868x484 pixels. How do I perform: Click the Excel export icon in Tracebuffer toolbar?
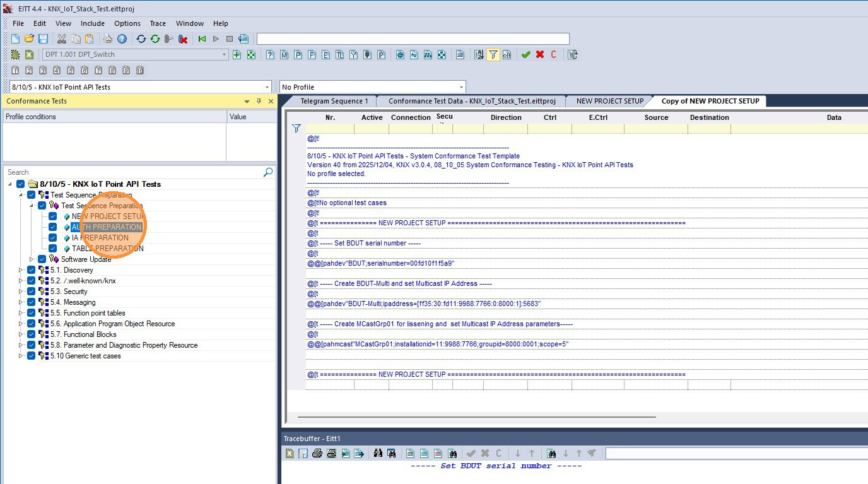click(289, 453)
